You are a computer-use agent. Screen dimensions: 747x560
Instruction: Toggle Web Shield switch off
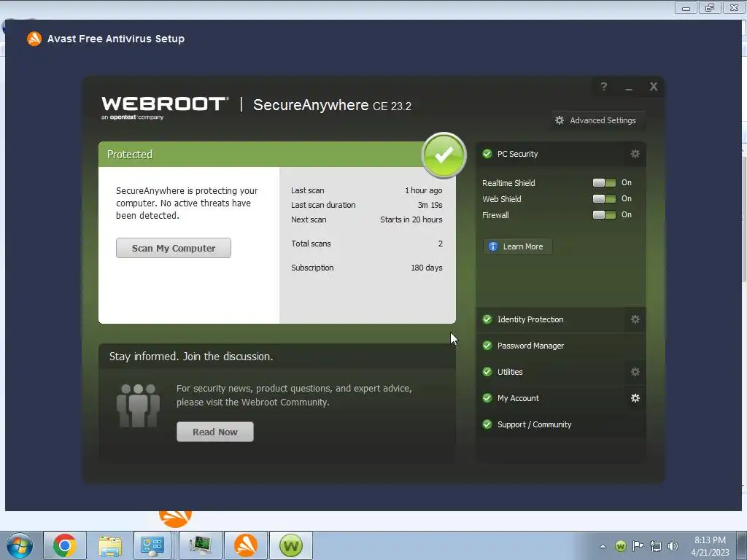click(604, 198)
